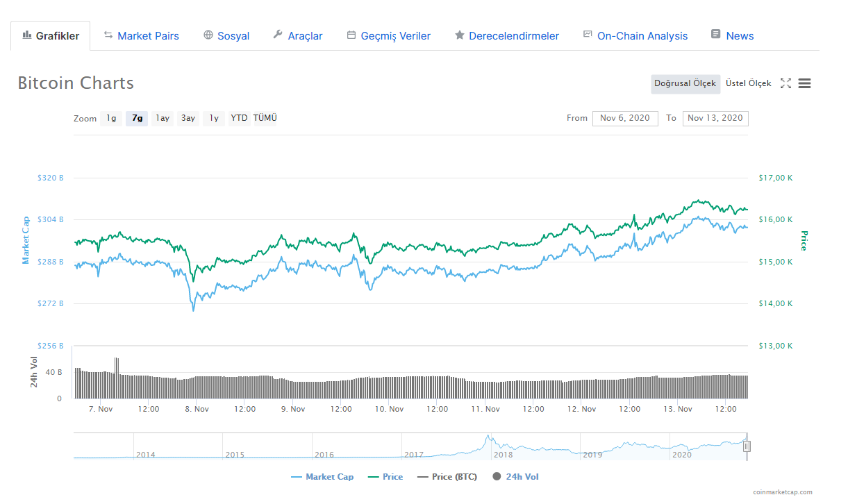Click the From date input field

pos(624,118)
